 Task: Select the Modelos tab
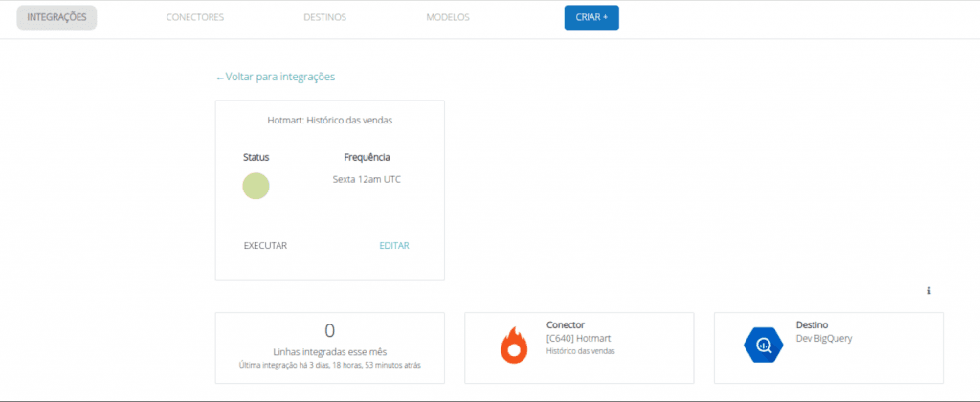[x=448, y=17]
